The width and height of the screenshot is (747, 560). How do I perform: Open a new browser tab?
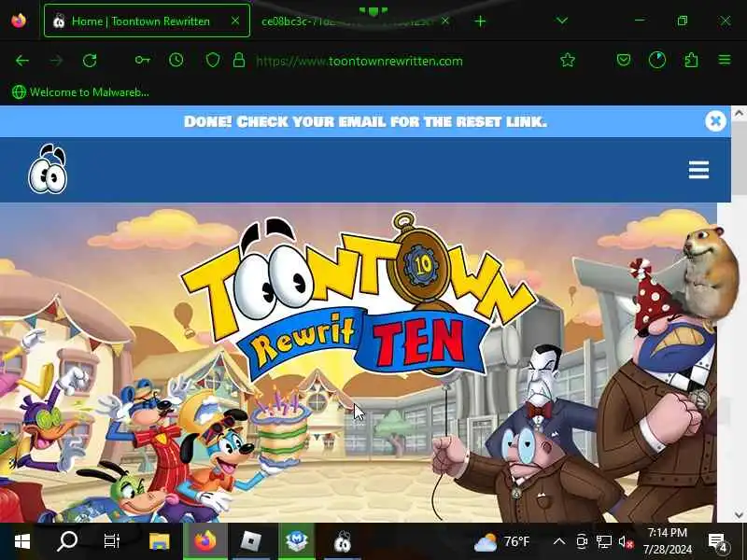[x=480, y=21]
